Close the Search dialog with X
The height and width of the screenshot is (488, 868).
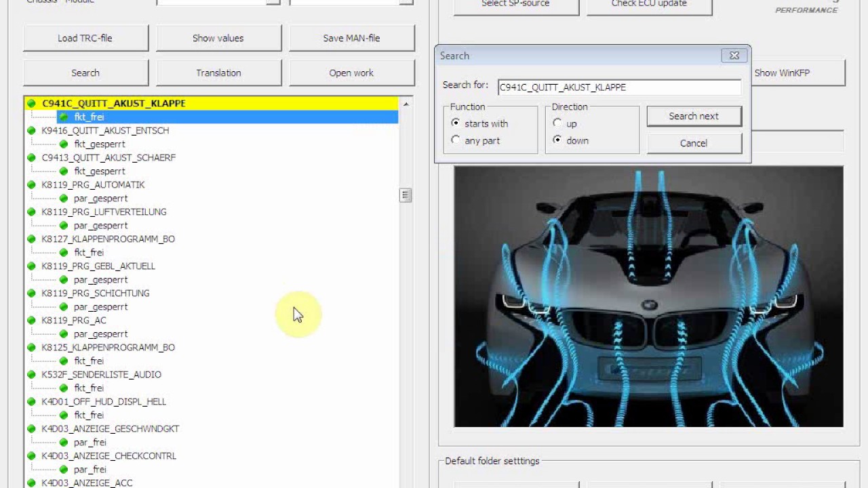click(734, 56)
